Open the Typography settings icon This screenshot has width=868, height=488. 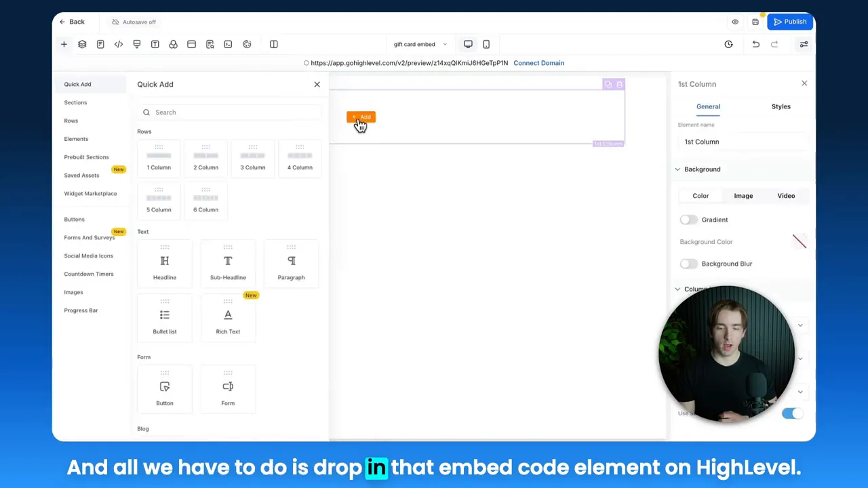pos(155,44)
